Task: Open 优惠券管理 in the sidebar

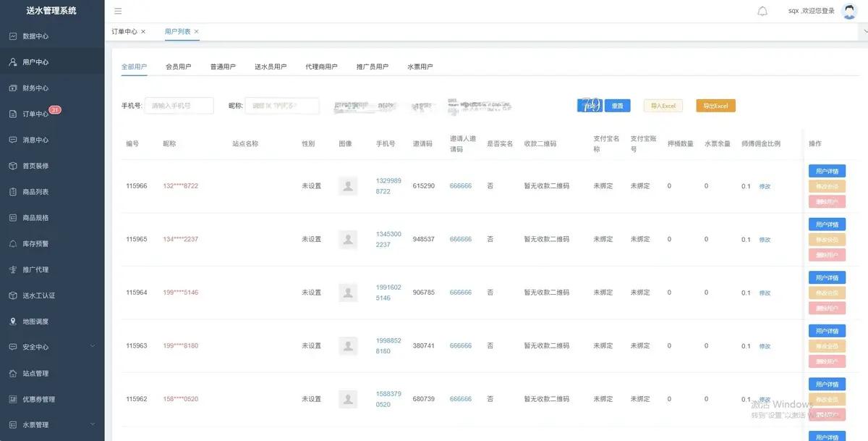Action: [52, 400]
